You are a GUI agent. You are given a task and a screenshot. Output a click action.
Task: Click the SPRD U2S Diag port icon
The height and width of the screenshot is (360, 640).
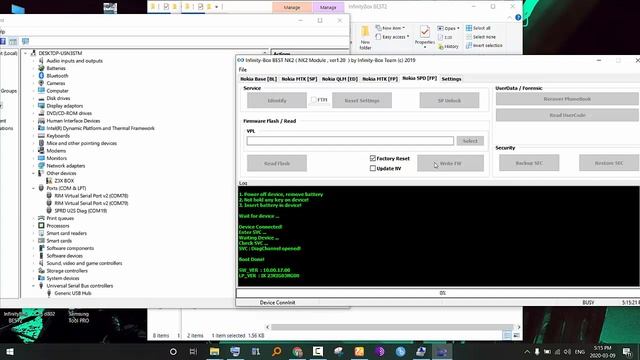(49, 211)
